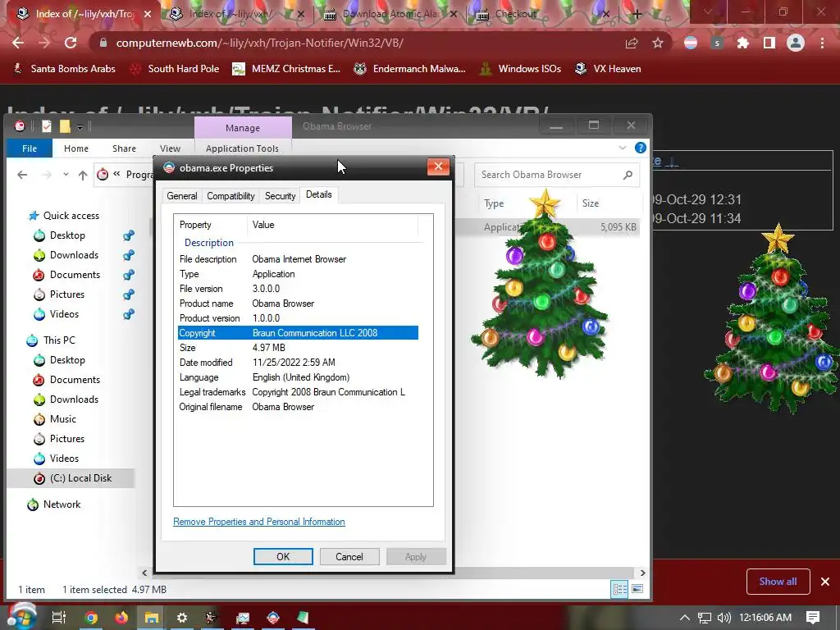Click Show all in downloads bar
The image size is (840, 630).
tap(778, 582)
